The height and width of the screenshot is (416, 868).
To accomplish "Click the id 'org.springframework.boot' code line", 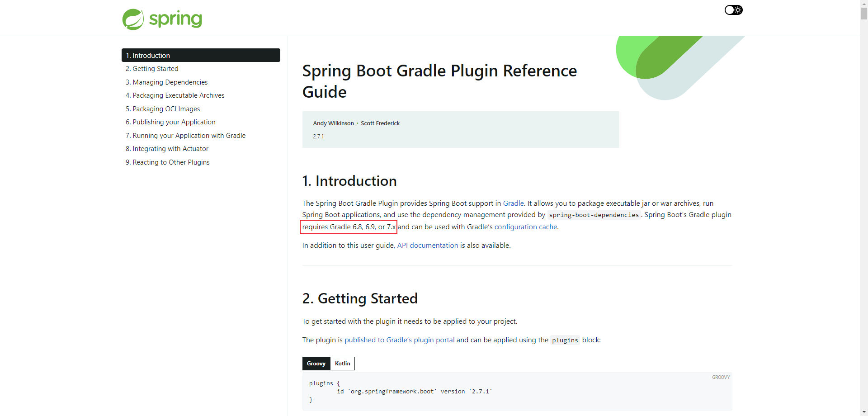I will 415,392.
